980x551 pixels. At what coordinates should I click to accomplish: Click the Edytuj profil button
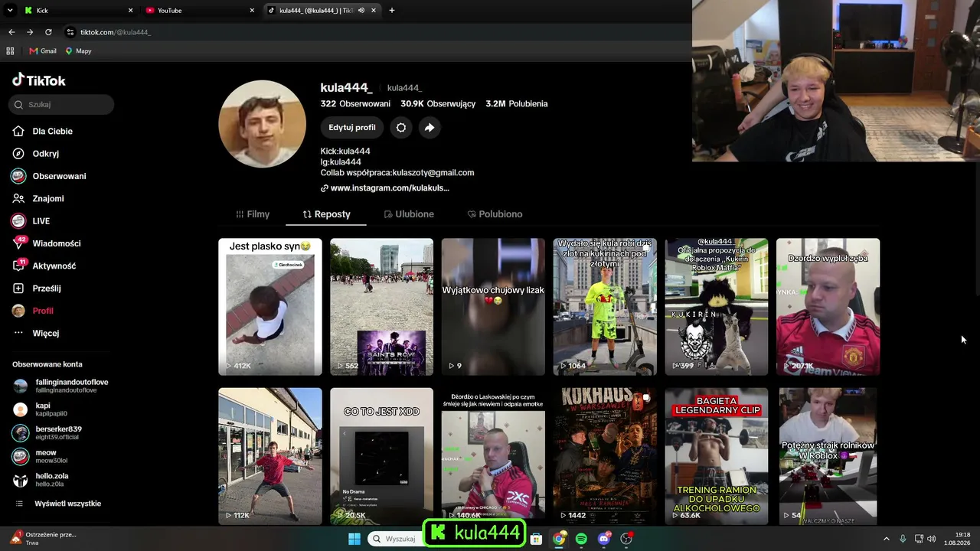pos(352,128)
